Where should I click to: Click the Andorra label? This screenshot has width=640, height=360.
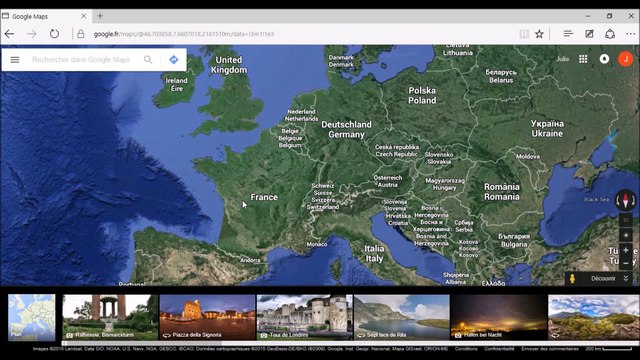250,260
